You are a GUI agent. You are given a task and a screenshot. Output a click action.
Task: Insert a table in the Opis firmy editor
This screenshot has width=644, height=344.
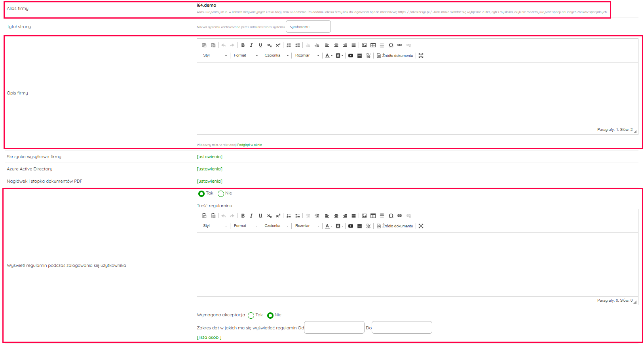pyautogui.click(x=373, y=45)
